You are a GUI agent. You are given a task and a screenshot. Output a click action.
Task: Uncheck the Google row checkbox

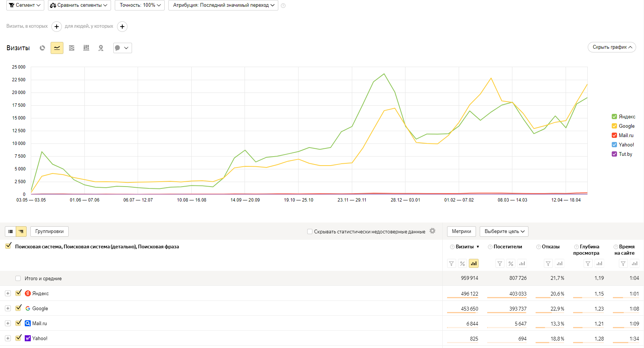[x=18, y=308]
